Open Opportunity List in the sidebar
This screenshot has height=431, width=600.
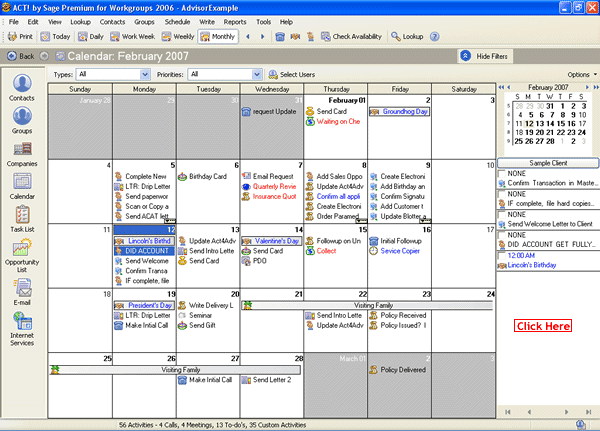[22, 256]
